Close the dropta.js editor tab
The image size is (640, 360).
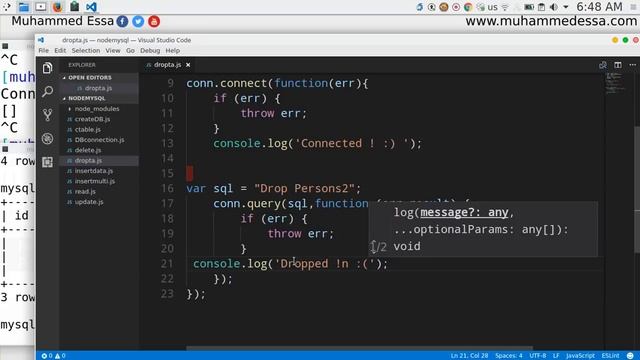click(x=188, y=65)
